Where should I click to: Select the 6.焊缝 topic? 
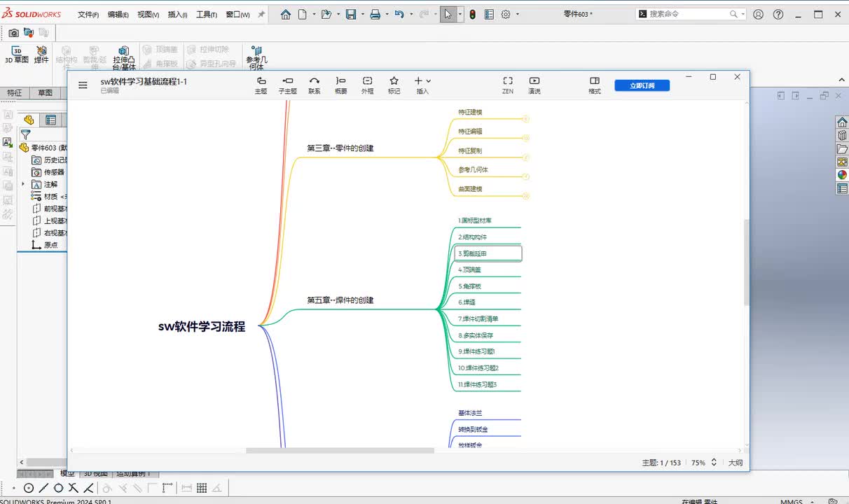click(467, 302)
